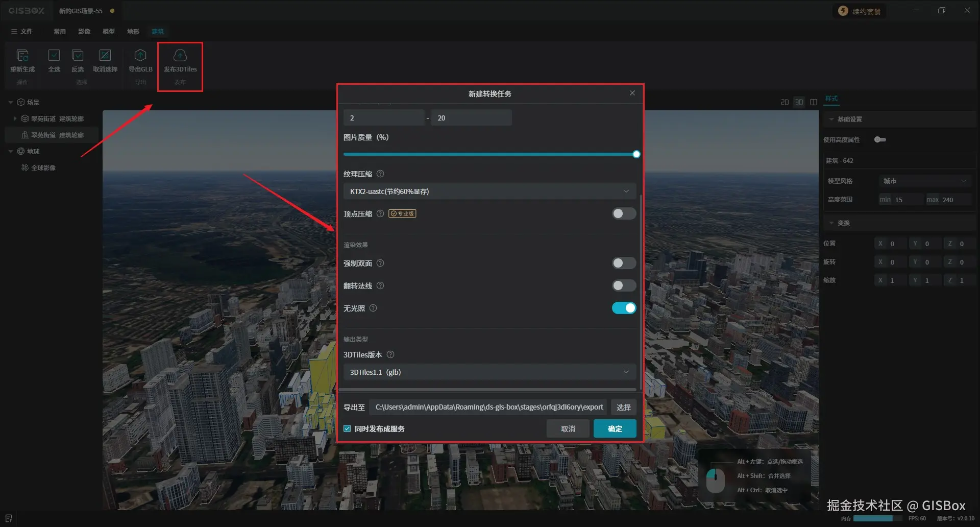Image resolution: width=980 pixels, height=527 pixels.
Task: Toggle the 顶点压缩 switch
Action: click(x=624, y=214)
